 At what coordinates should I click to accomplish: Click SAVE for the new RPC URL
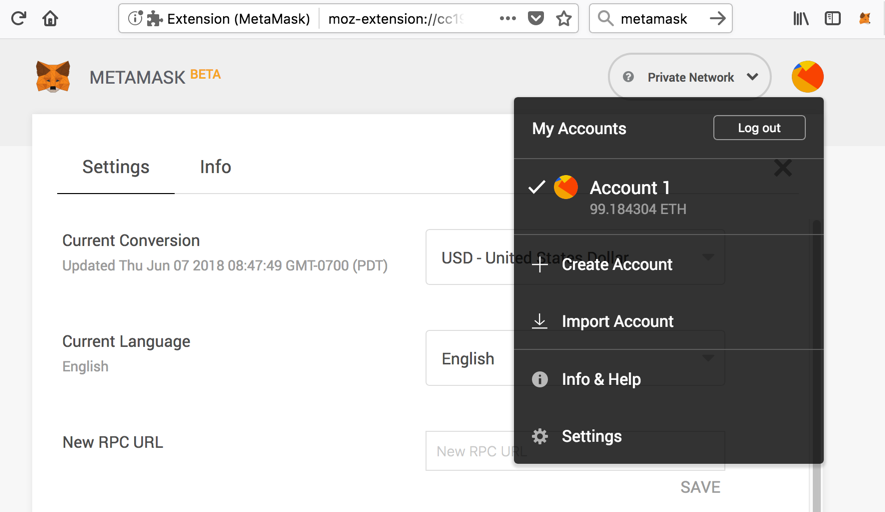coord(700,487)
